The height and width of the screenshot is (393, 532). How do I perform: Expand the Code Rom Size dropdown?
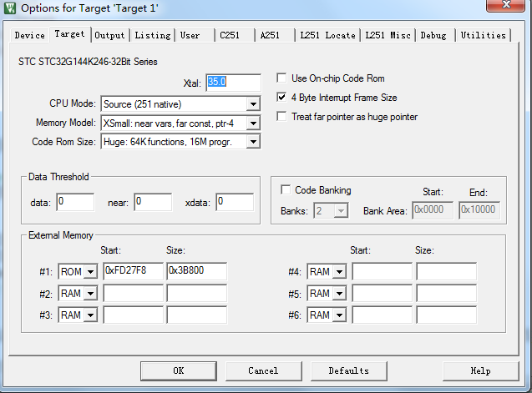pos(253,142)
